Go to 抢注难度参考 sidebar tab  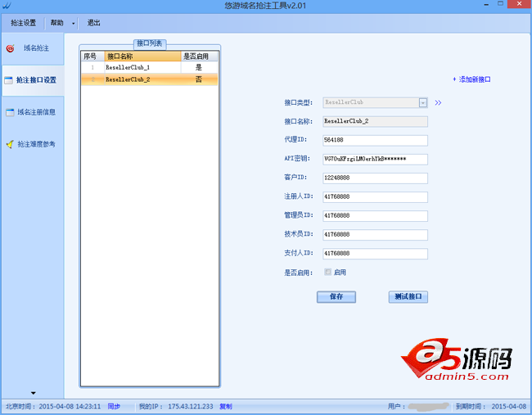point(33,144)
